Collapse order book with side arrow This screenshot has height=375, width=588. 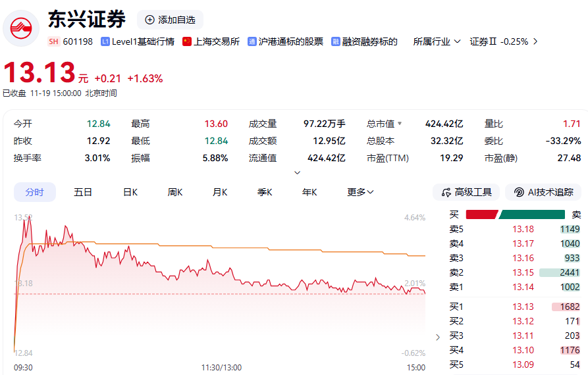(x=439, y=337)
